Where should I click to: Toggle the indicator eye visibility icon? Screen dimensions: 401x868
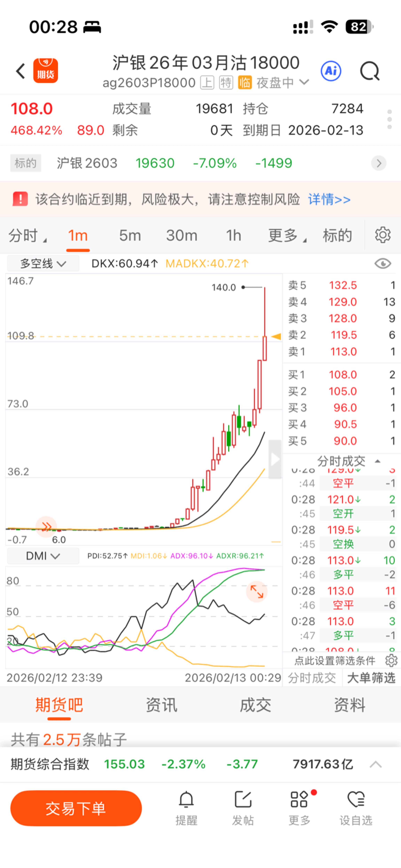point(383,264)
